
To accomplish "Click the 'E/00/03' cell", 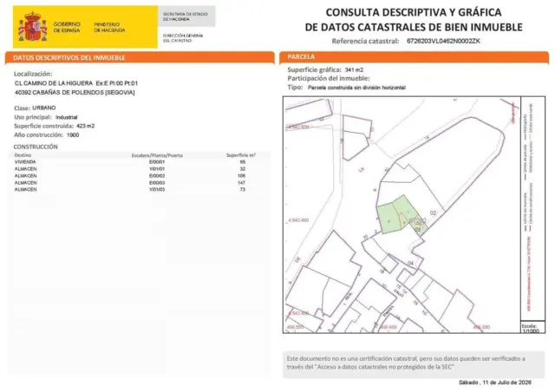I will pos(157,183).
